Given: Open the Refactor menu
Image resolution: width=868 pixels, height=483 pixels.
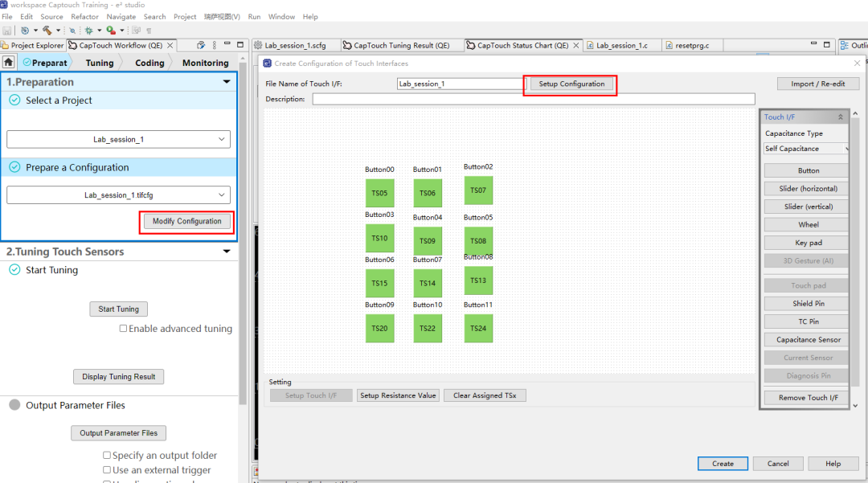Looking at the screenshot, I should click(84, 17).
